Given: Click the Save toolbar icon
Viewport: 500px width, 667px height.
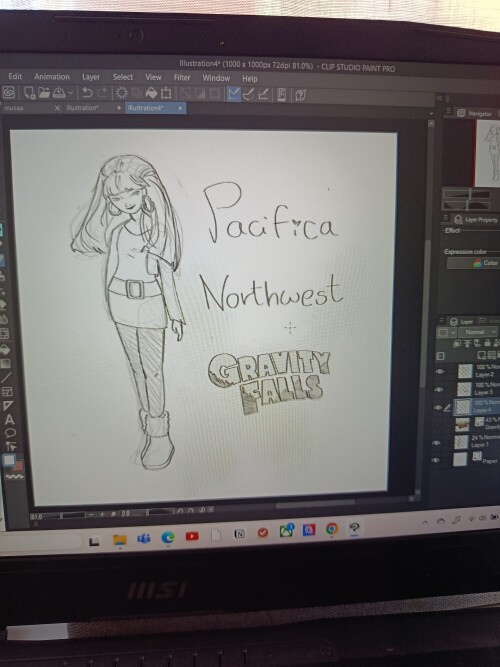Looking at the screenshot, I should (x=58, y=93).
